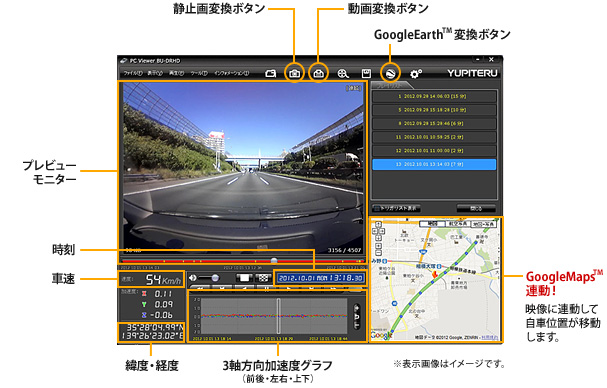Click the open folder icon in toolbar

270,73
